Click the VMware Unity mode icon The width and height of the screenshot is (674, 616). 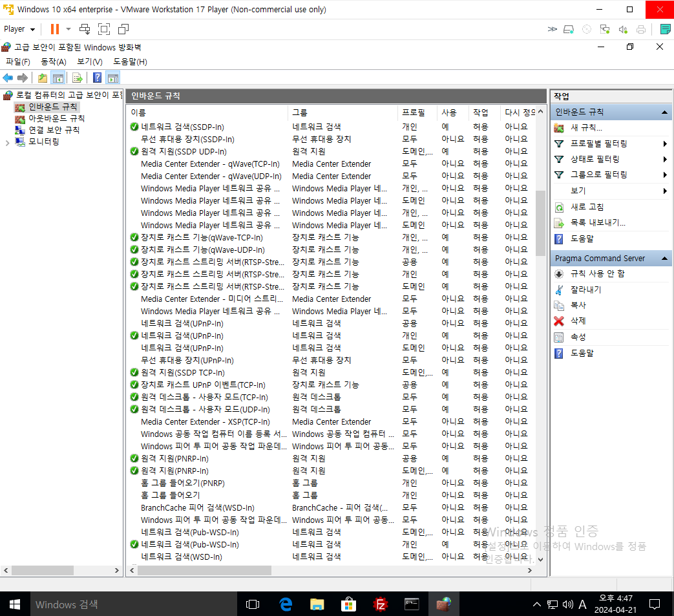(123, 29)
